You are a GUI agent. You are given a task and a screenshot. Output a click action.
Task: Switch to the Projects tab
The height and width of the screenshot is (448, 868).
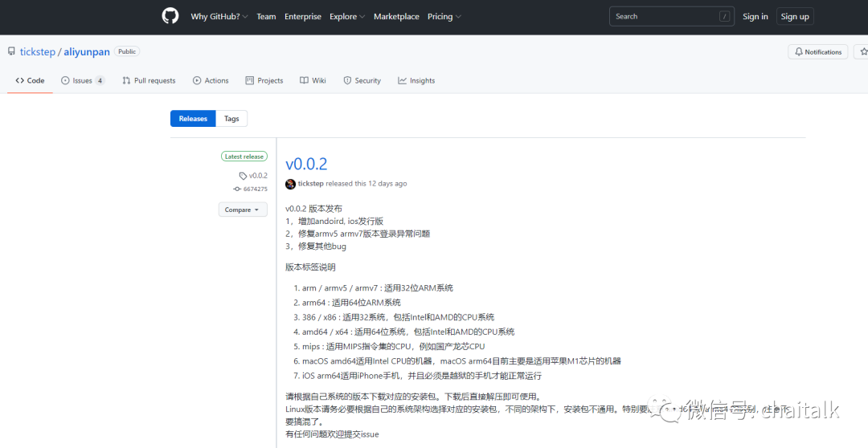[x=264, y=81]
